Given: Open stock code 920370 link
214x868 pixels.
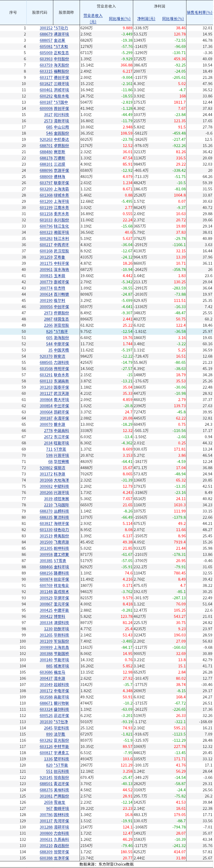Looking at the screenshot, I should 46,356.
